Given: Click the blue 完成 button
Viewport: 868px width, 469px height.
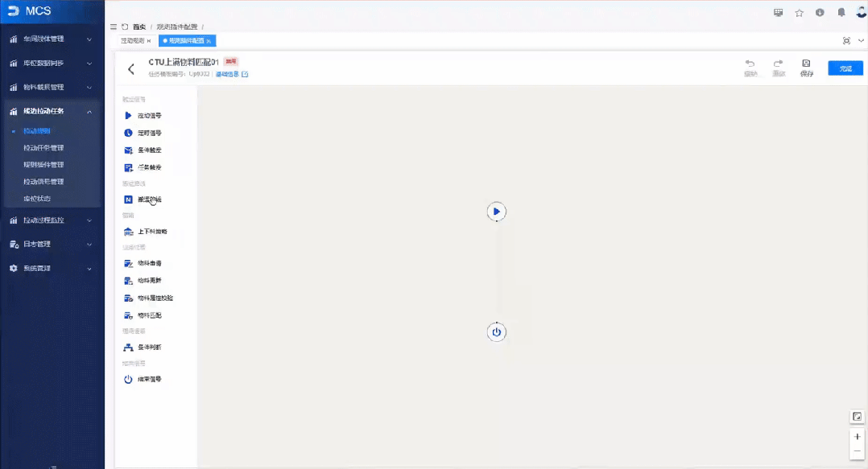Looking at the screenshot, I should 845,68.
